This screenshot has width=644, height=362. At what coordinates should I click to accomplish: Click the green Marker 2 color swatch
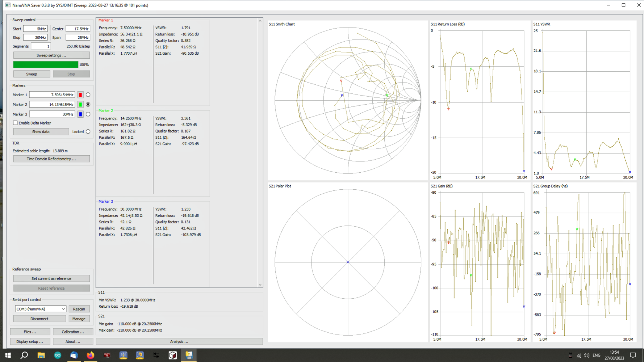pyautogui.click(x=80, y=104)
